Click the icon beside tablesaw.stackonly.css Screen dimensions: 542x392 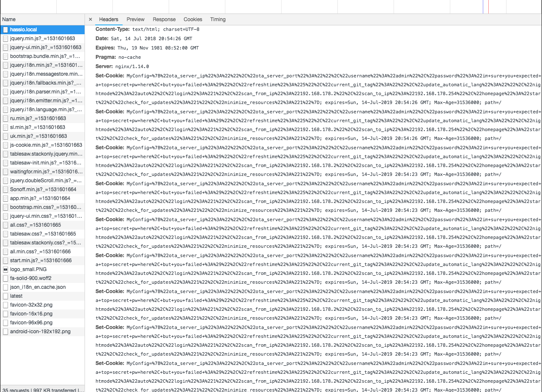click(x=5, y=243)
